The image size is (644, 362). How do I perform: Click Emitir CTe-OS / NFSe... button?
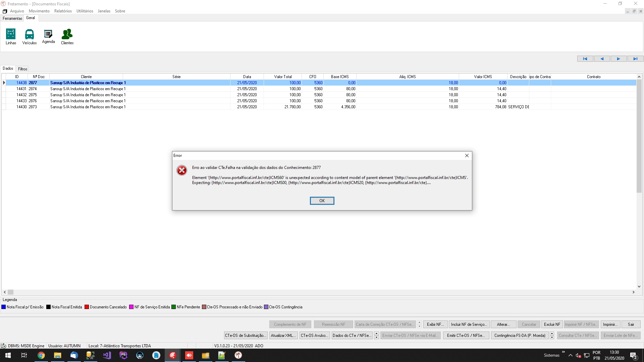click(x=466, y=335)
